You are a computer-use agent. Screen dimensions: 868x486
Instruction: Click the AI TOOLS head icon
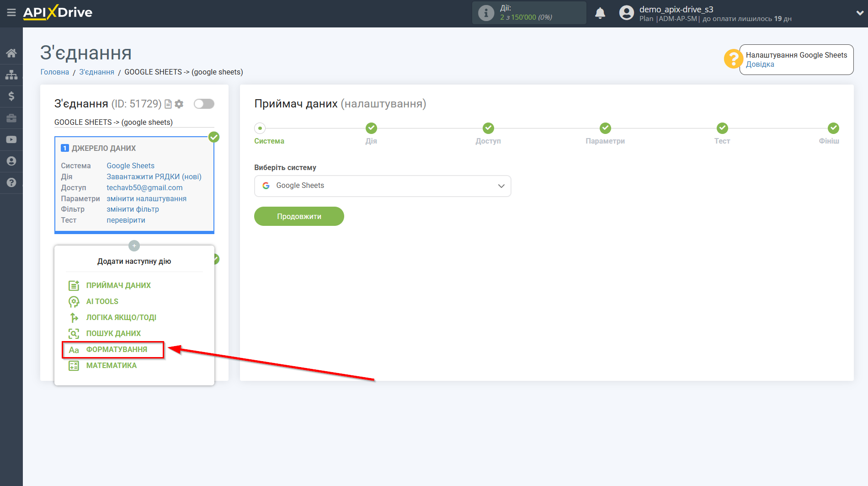74,302
